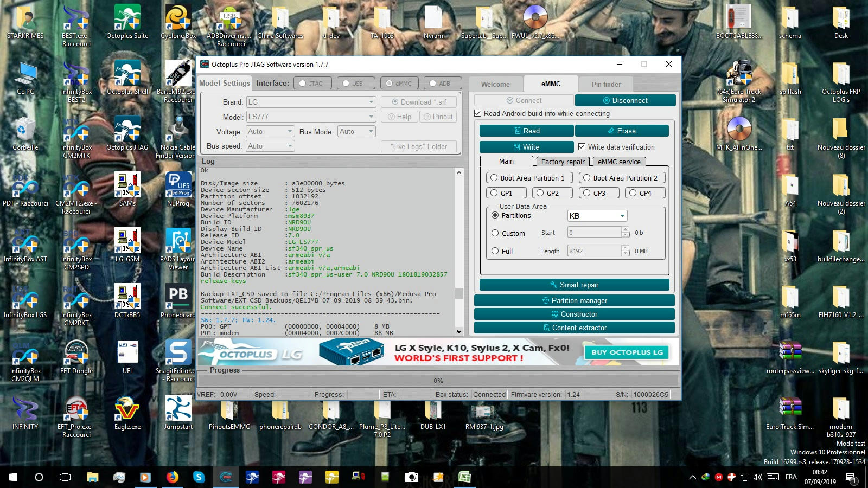Open the Brand dropdown showing LG
Image resolution: width=868 pixels, height=488 pixels.
tap(311, 102)
